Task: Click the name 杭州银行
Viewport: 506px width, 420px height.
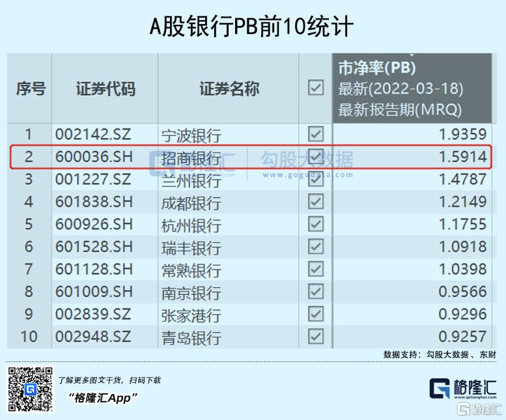Action: click(191, 226)
